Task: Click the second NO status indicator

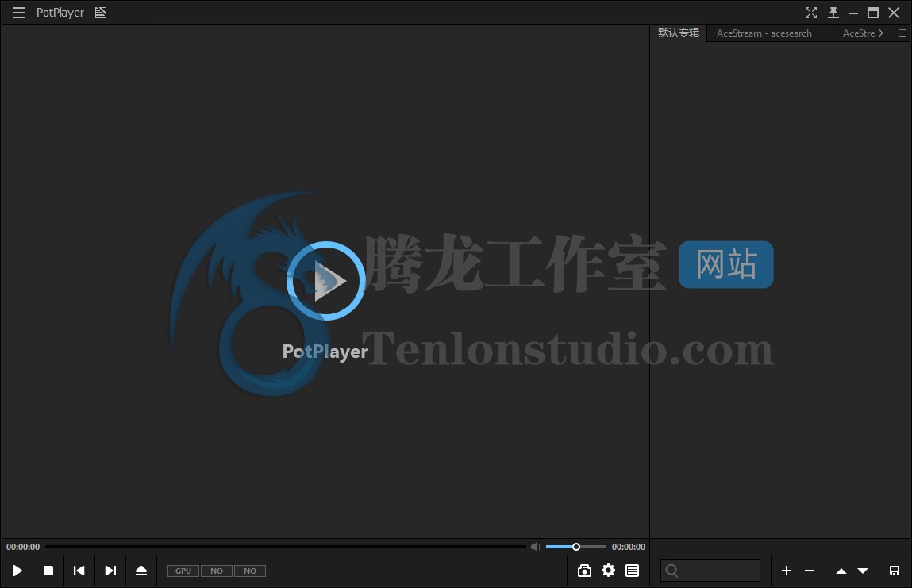Action: [249, 571]
